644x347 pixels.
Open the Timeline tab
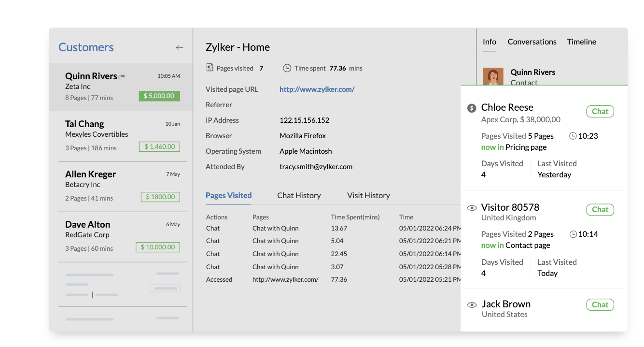581,42
